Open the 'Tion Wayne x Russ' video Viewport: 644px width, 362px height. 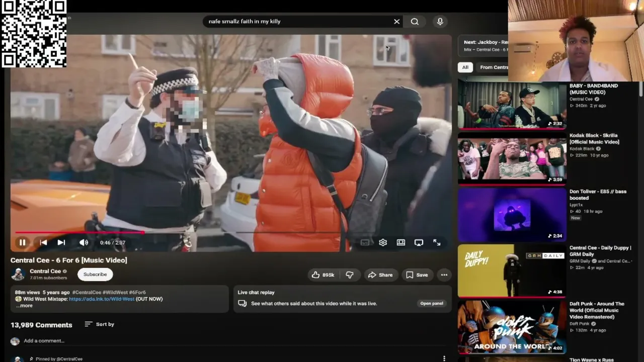(x=592, y=359)
